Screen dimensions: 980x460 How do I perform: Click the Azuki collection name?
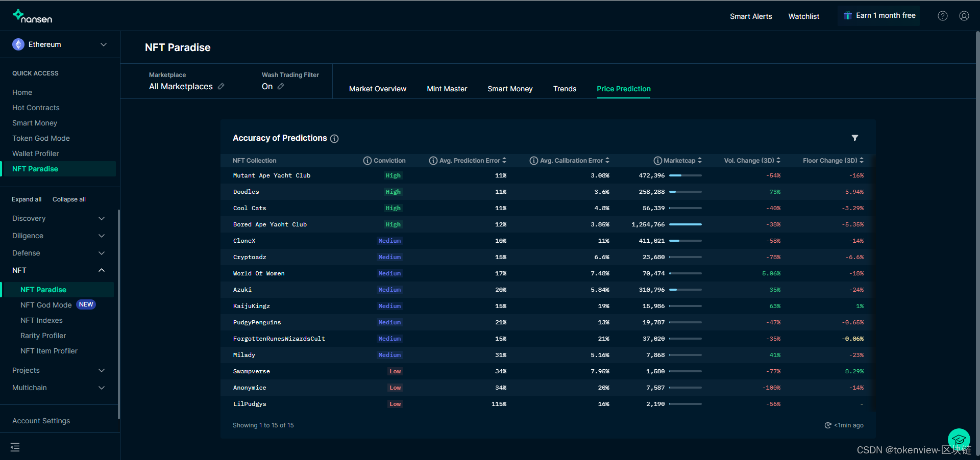(242, 290)
